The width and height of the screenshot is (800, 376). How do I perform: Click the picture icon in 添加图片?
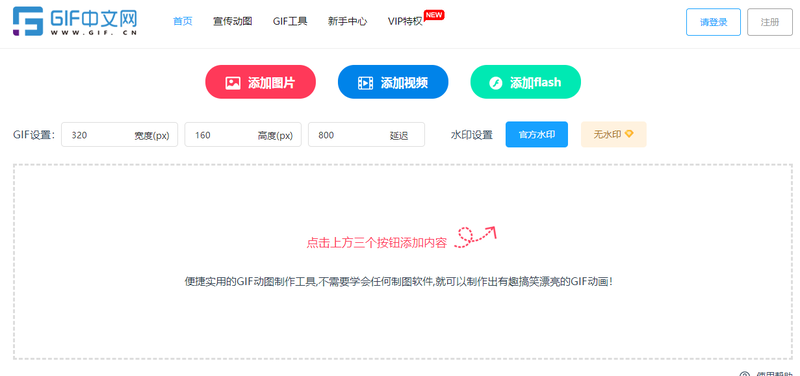click(x=233, y=83)
